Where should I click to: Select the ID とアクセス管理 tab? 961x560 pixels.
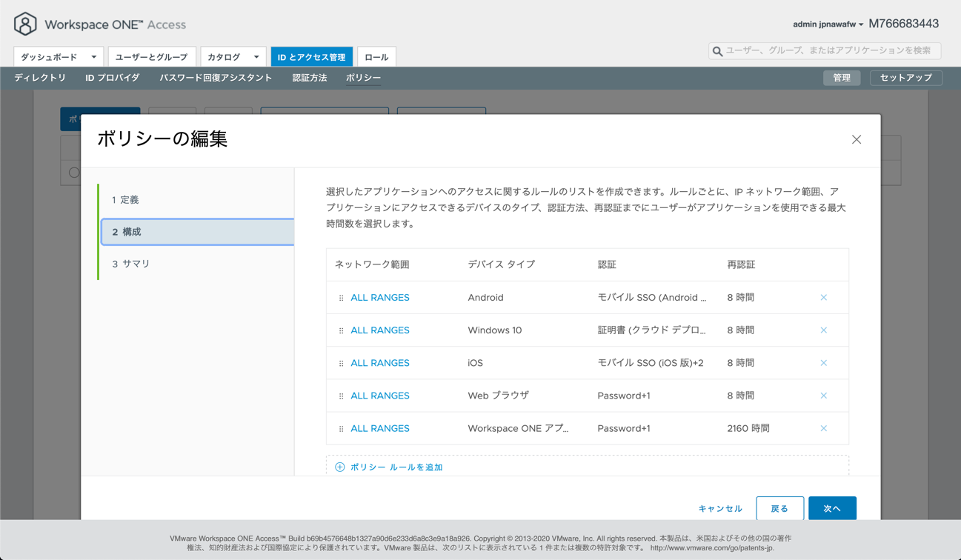click(x=312, y=57)
